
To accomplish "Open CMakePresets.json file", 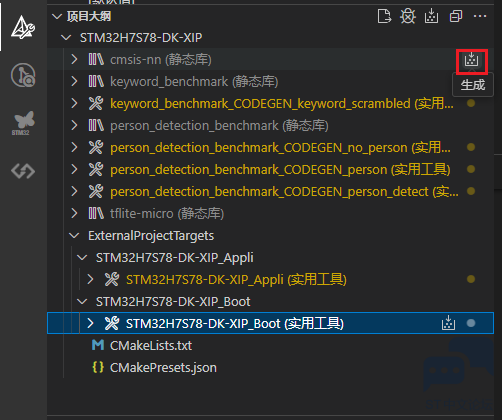I will click(163, 367).
